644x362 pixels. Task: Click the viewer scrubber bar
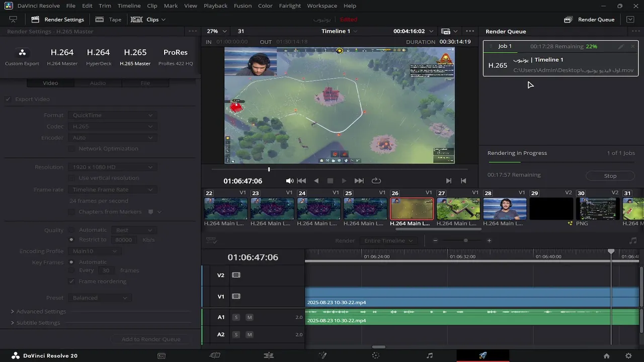pyautogui.click(x=340, y=169)
